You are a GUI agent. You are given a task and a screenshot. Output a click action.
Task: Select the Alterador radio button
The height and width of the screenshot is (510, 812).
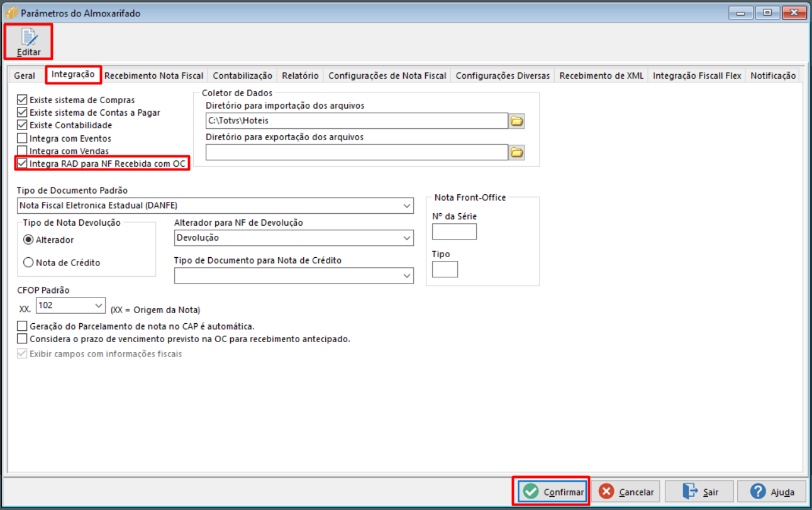28,240
